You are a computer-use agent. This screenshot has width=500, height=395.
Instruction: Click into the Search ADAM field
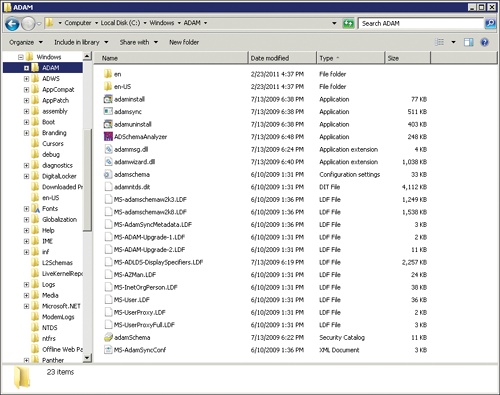(421, 23)
